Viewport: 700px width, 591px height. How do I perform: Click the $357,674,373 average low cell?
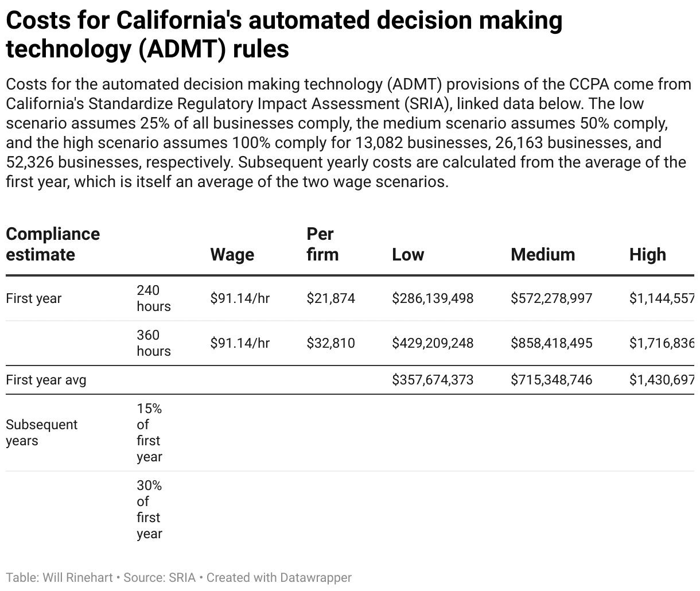(x=433, y=380)
